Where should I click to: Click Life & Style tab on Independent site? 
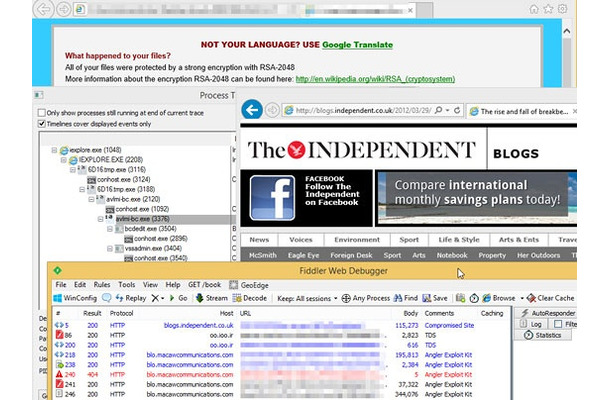(459, 240)
